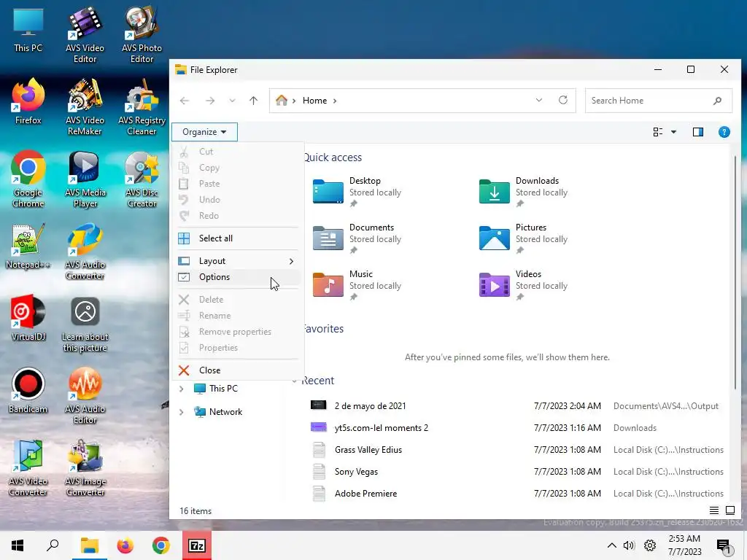Open recent file yt5s.com-lel moments 2

tap(517, 427)
